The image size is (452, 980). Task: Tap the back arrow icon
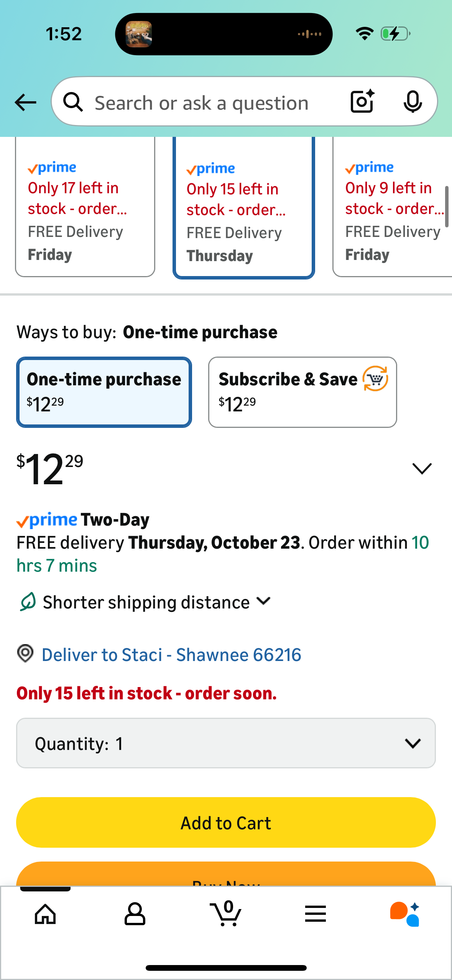point(25,102)
